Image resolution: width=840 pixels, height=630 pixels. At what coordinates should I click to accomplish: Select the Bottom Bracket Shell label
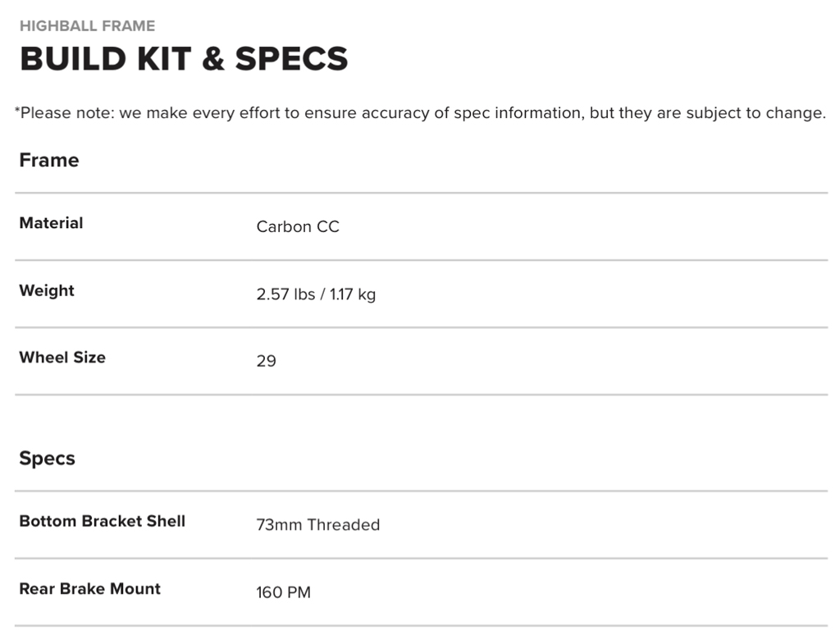click(103, 521)
